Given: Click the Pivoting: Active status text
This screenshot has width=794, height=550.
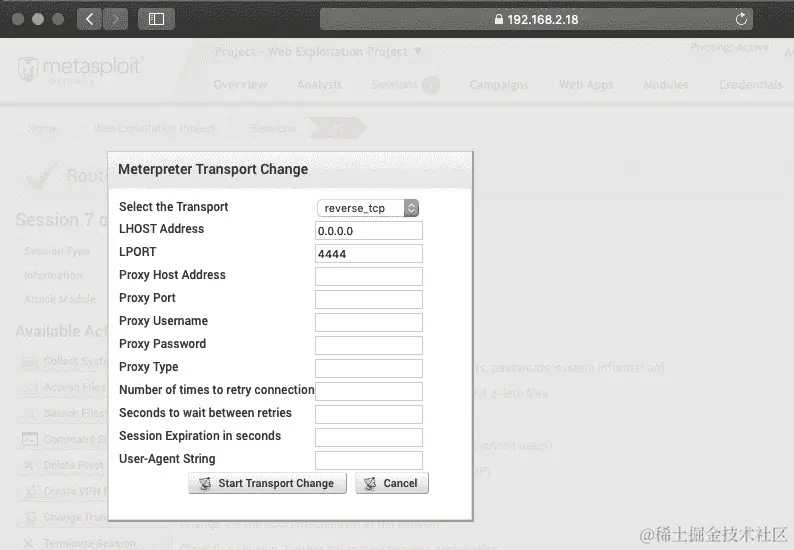Looking at the screenshot, I should click(x=730, y=47).
